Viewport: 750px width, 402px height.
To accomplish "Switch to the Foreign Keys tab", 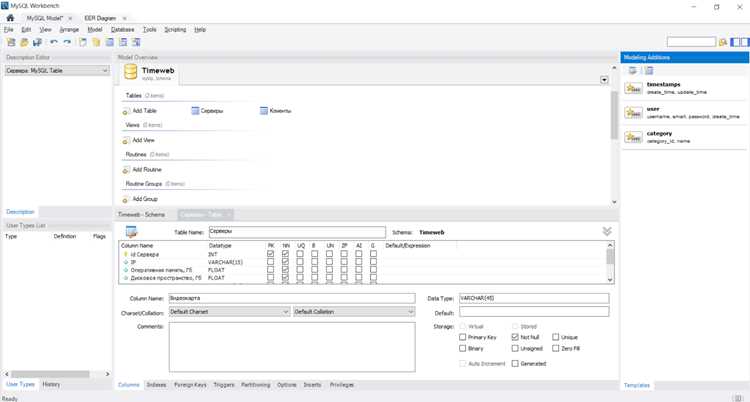I will [190, 385].
